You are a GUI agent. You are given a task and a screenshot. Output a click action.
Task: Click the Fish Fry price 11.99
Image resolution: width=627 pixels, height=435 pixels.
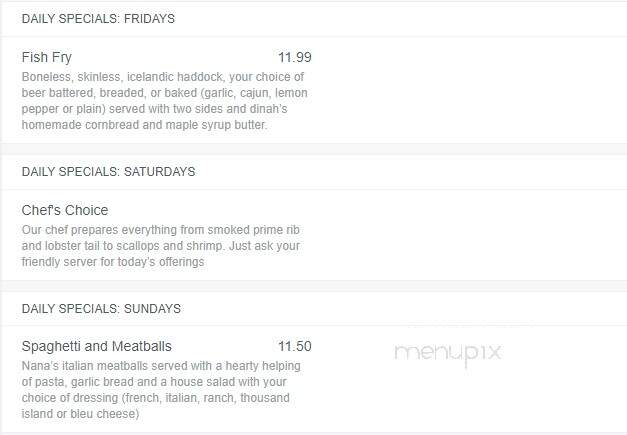[295, 57]
